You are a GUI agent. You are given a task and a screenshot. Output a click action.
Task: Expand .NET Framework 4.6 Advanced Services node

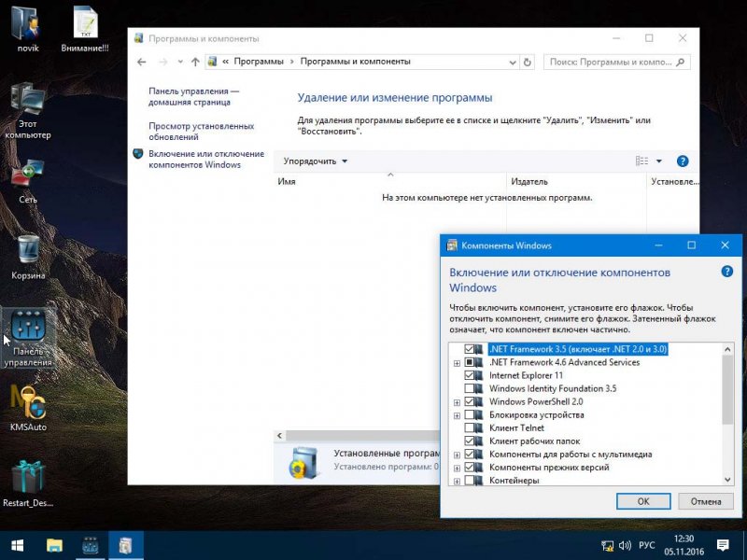click(x=457, y=363)
